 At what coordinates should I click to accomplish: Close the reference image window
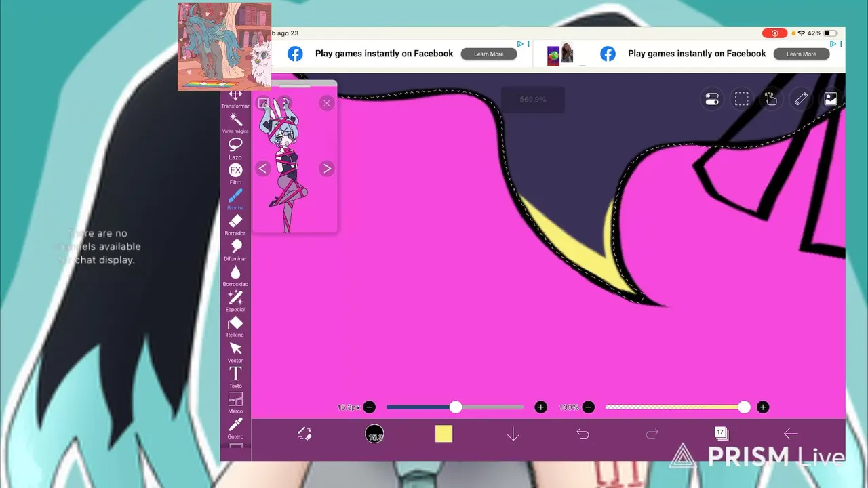click(x=327, y=104)
